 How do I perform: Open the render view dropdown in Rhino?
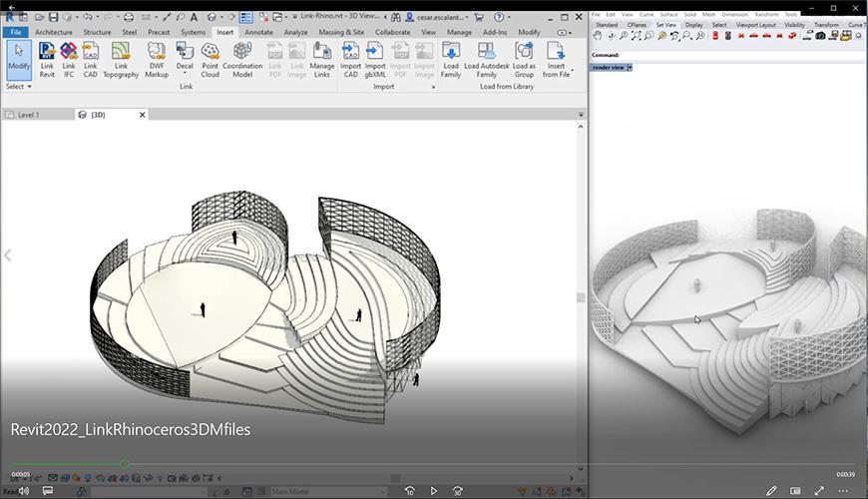[630, 68]
